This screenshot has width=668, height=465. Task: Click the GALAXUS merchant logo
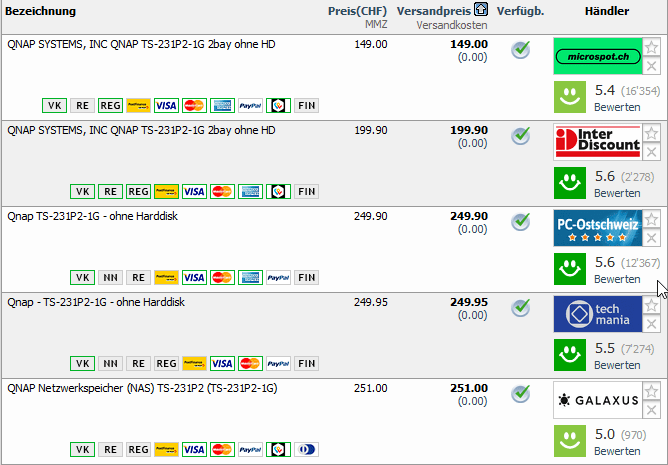pyautogui.click(x=597, y=400)
